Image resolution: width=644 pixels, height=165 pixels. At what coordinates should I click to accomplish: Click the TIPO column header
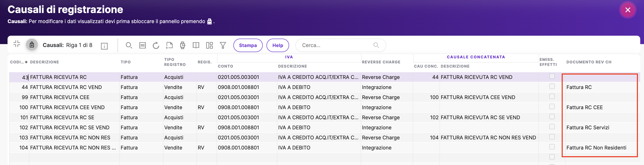[x=125, y=62]
